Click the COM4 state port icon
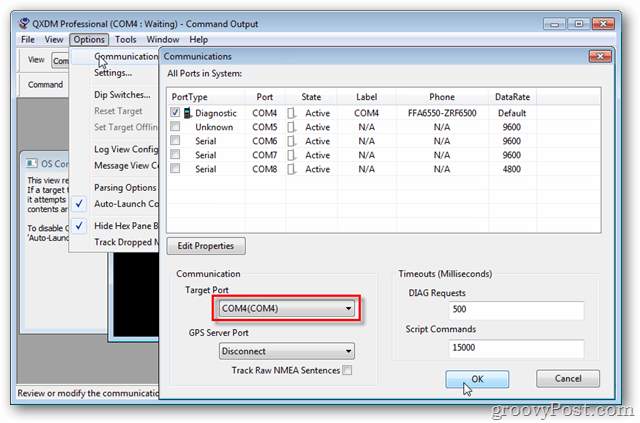 tap(291, 113)
